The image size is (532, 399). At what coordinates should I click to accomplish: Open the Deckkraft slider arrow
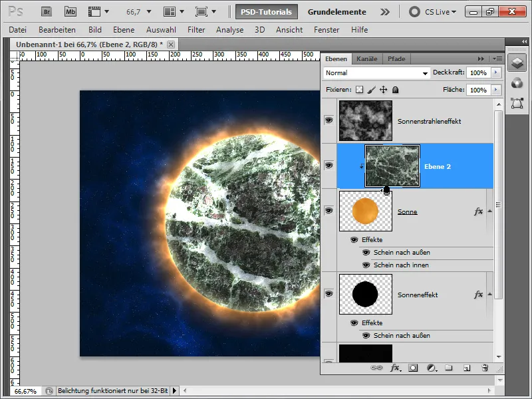[x=496, y=72]
